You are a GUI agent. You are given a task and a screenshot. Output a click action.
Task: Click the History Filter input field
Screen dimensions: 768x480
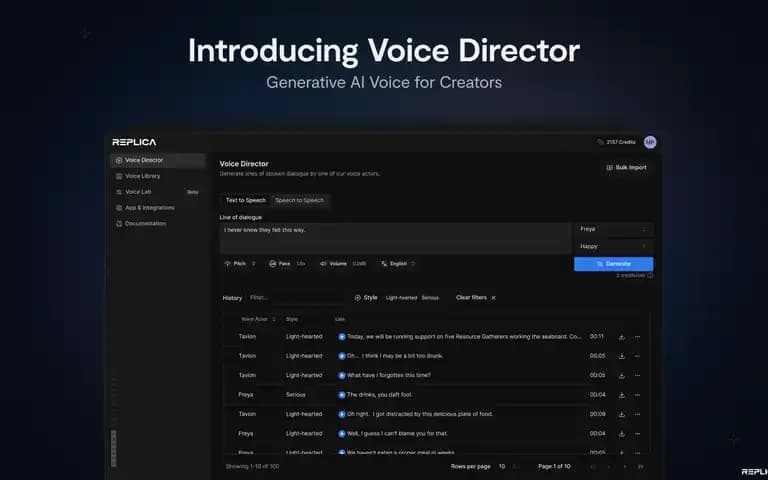pyautogui.click(x=294, y=298)
